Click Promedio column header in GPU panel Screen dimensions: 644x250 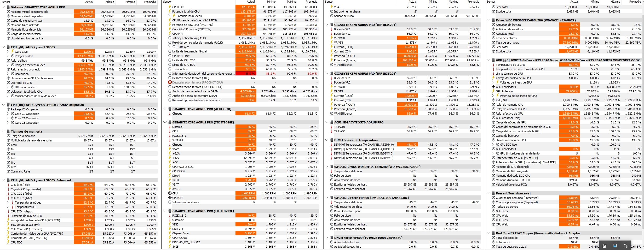[632, 2]
